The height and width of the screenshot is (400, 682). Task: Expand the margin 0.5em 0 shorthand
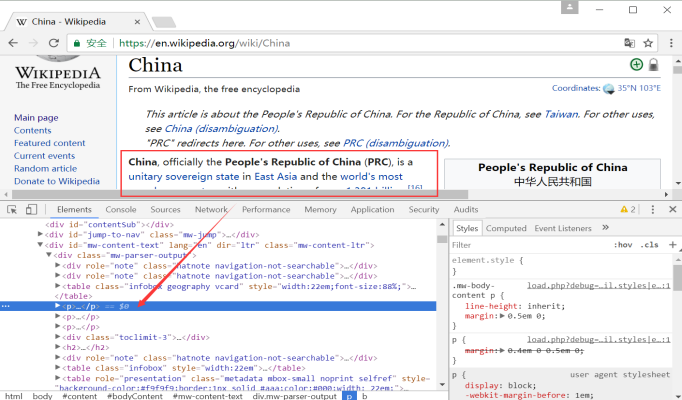pyautogui.click(x=502, y=316)
